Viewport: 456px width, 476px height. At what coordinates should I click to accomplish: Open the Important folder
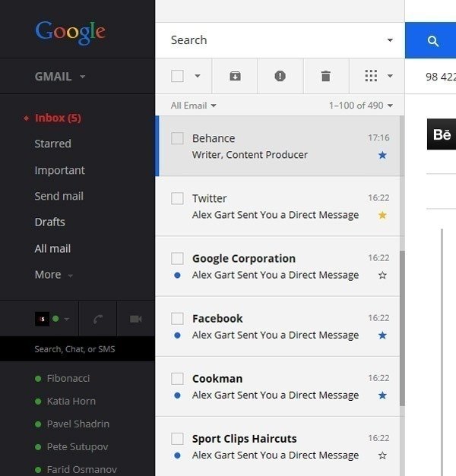tap(59, 170)
